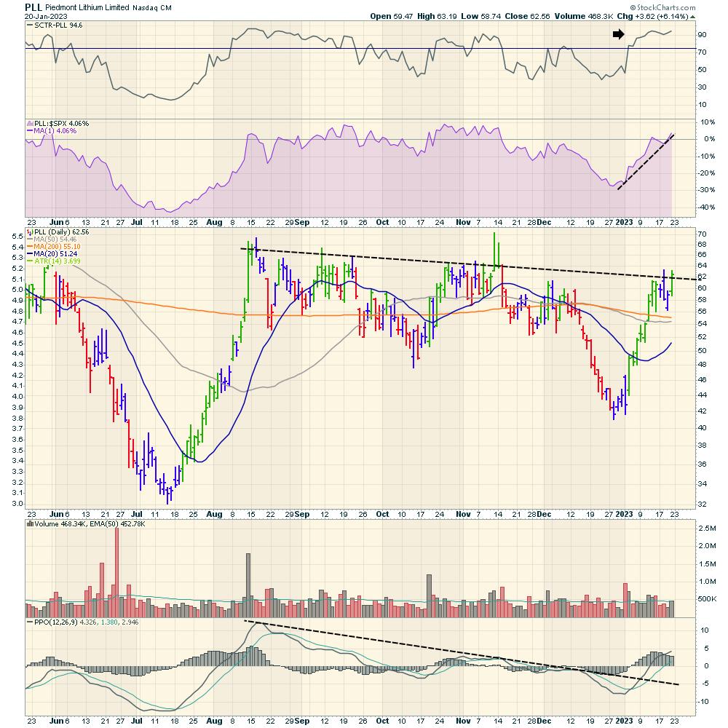This screenshot has width=728, height=728.
Task: Click the bar-chart icon beside PLL (Daily)
Action: 30,232
